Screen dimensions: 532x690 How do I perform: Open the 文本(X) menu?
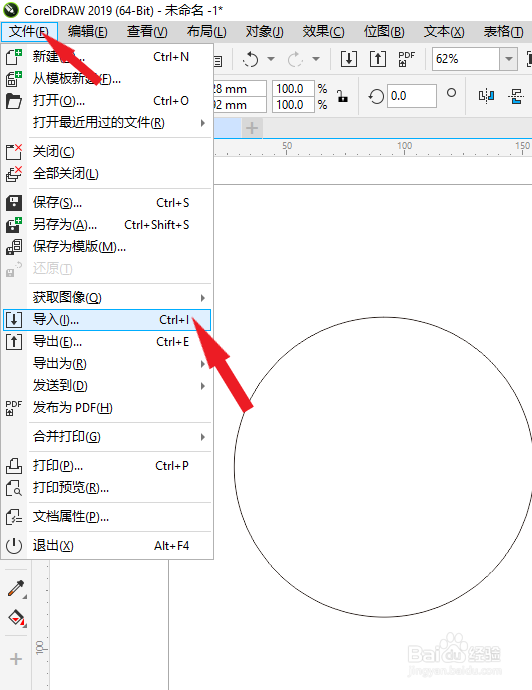pos(444,32)
